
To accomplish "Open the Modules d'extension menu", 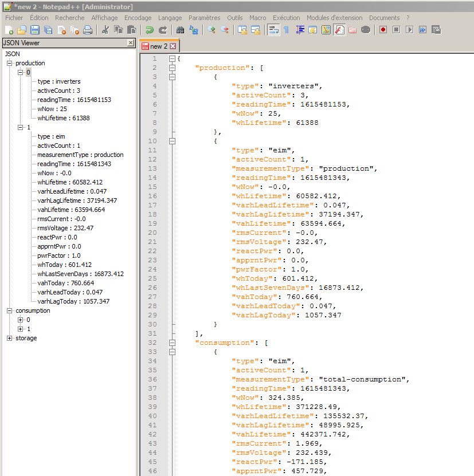I will click(x=335, y=18).
